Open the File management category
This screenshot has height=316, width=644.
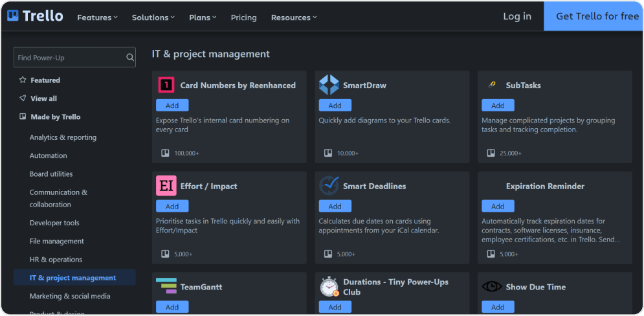(x=57, y=242)
